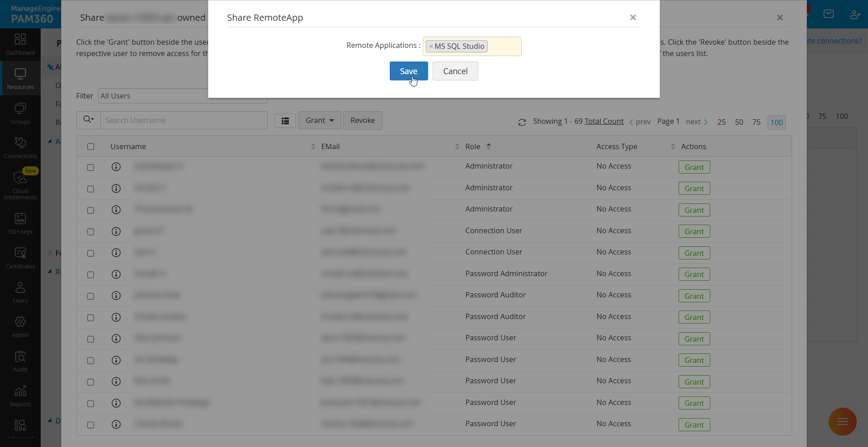Select the Password Administrator row checkbox
The height and width of the screenshot is (447, 868).
tap(90, 275)
